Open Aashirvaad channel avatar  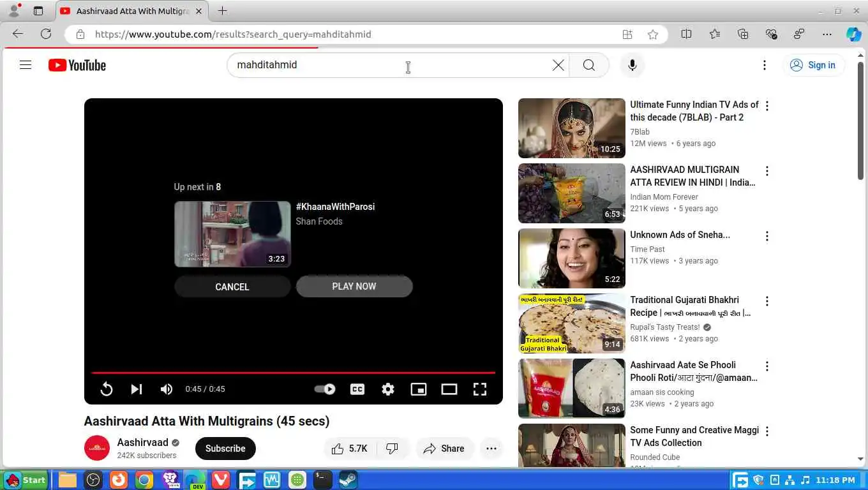pyautogui.click(x=97, y=448)
